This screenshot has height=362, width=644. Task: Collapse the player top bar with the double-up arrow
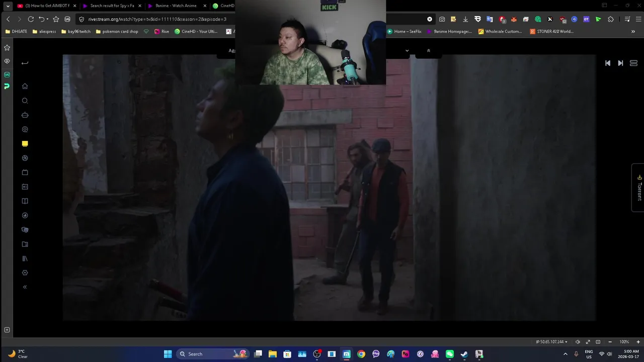pos(429,50)
